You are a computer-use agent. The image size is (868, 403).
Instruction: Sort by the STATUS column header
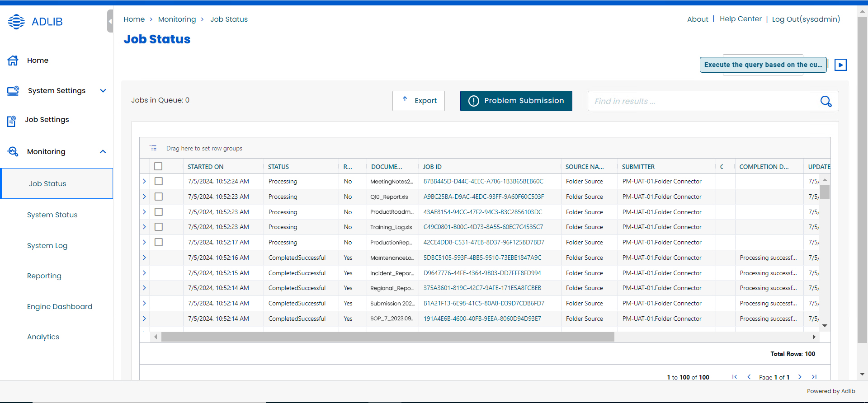(278, 167)
